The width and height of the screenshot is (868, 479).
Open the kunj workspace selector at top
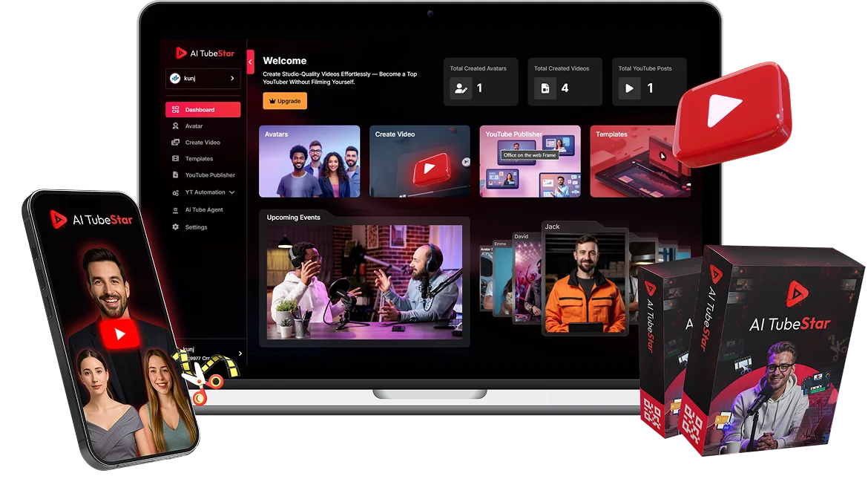(x=203, y=78)
